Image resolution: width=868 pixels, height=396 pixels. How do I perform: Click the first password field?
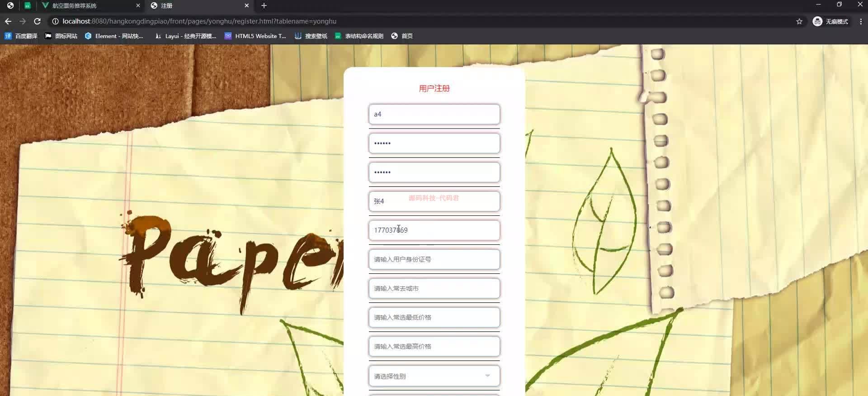point(434,143)
